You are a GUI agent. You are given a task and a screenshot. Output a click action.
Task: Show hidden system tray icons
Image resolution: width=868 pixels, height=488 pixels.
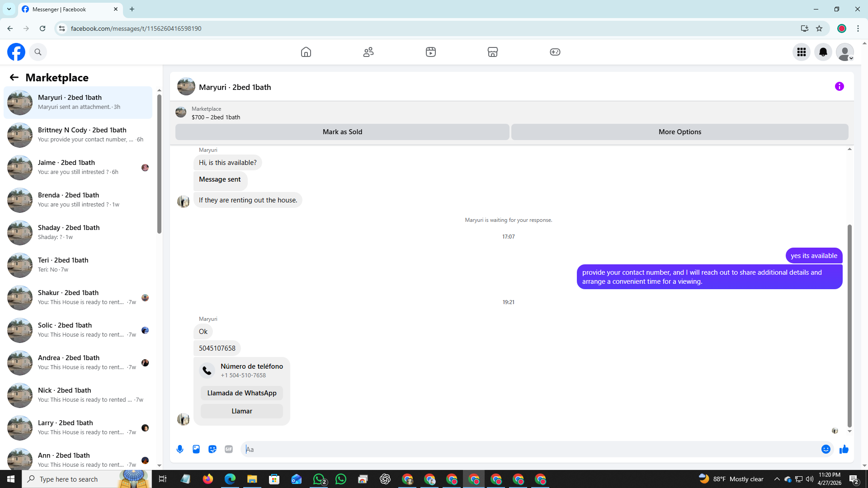(777, 479)
